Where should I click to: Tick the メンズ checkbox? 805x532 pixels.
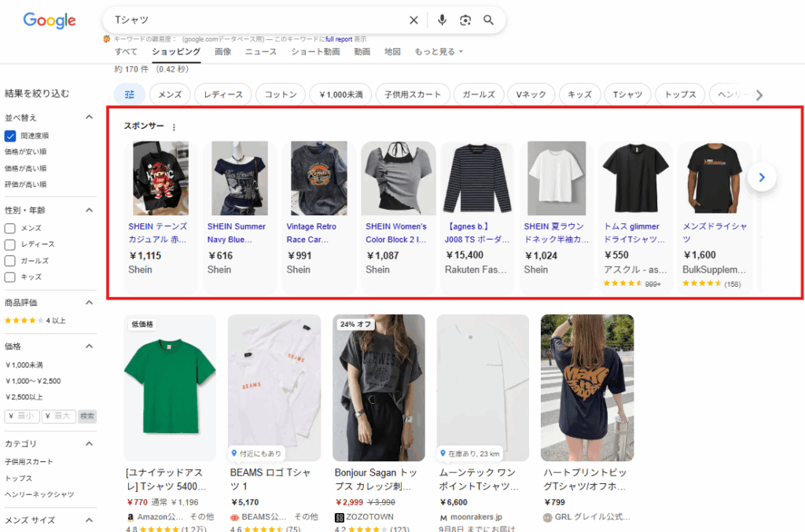point(9,229)
